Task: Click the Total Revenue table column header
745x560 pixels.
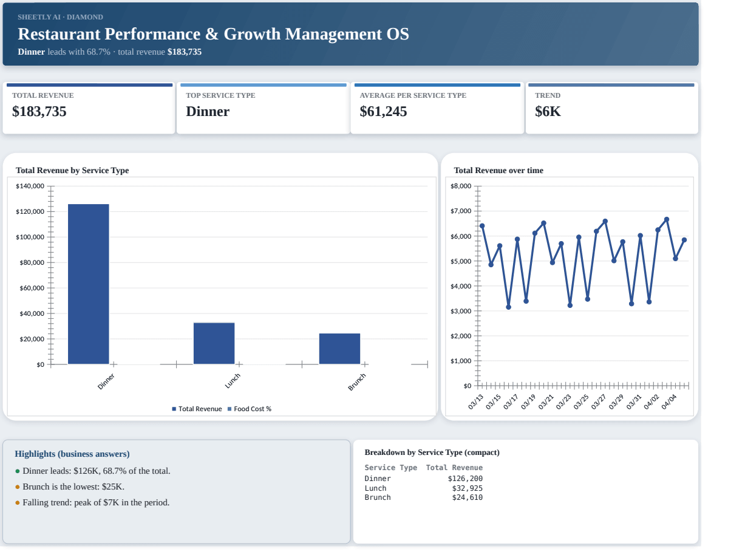Action: pyautogui.click(x=454, y=468)
